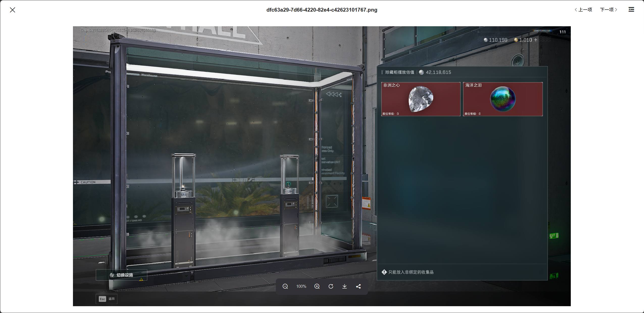Image resolution: width=644 pixels, height=313 pixels.
Task: Download the image with the download icon
Action: click(344, 286)
